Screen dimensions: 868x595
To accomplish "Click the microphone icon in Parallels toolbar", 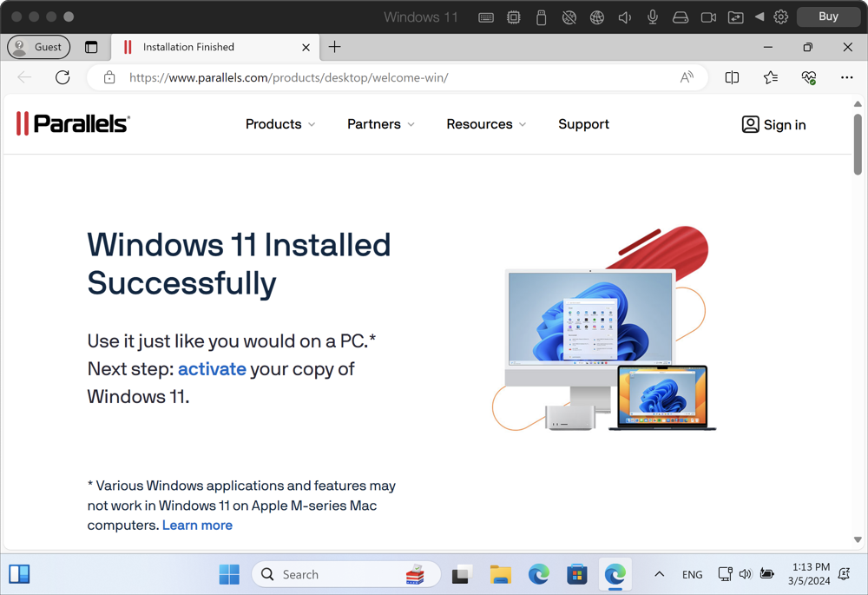I will 653,17.
